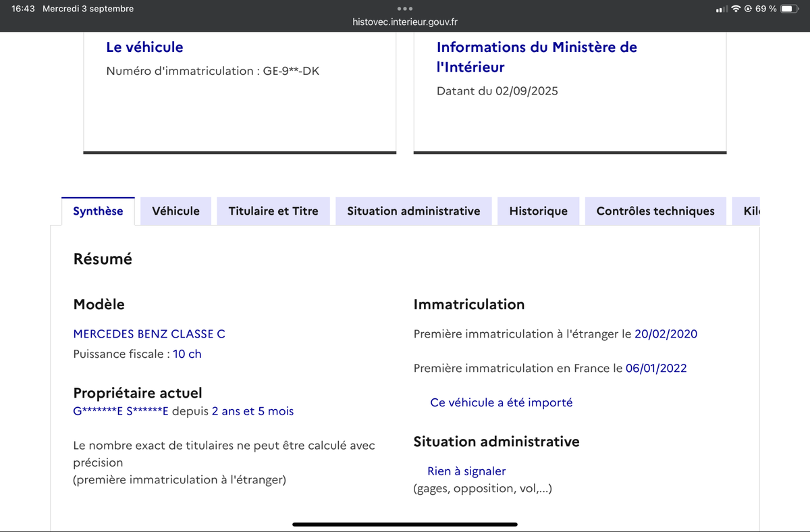Click the 'Immatriculation' heading
The image size is (810, 532).
(469, 304)
